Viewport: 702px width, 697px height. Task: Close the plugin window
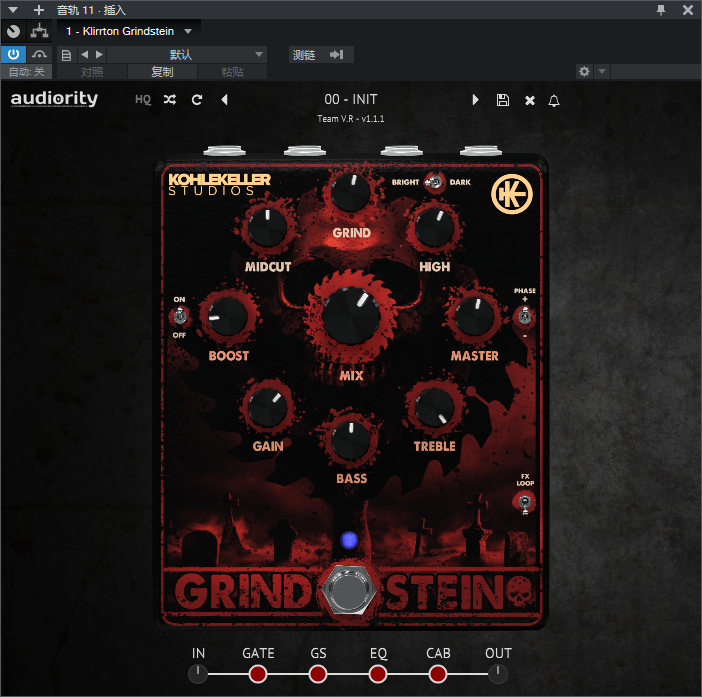coord(688,10)
